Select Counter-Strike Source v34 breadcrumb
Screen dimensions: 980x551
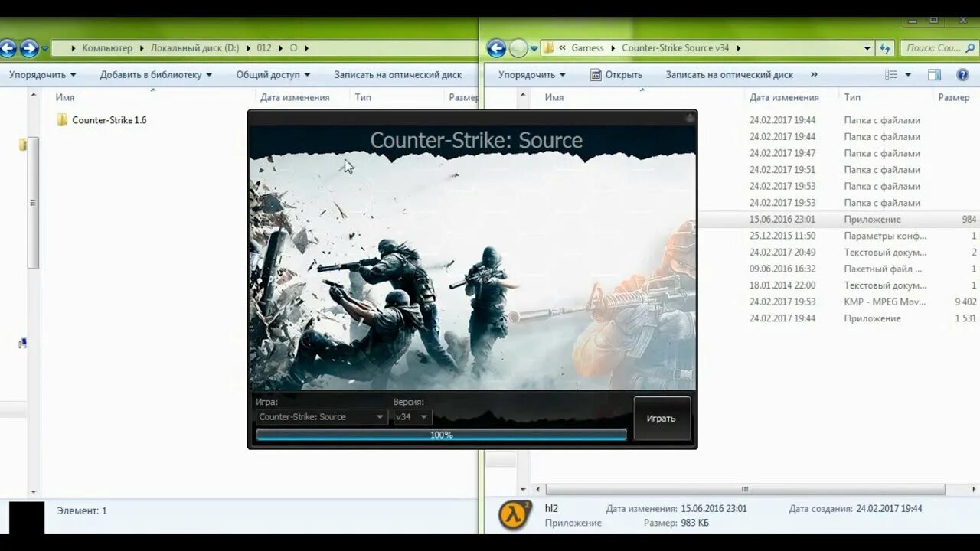[x=675, y=47]
